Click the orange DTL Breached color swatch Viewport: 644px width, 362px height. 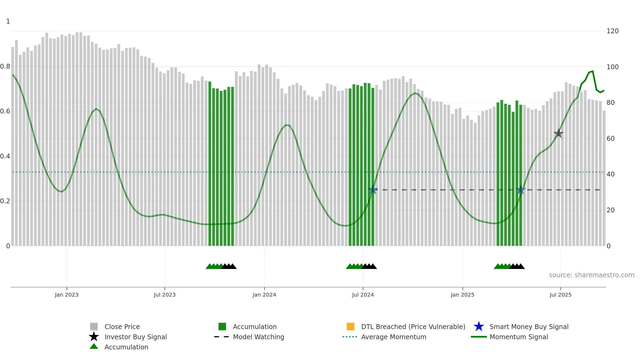click(x=350, y=327)
